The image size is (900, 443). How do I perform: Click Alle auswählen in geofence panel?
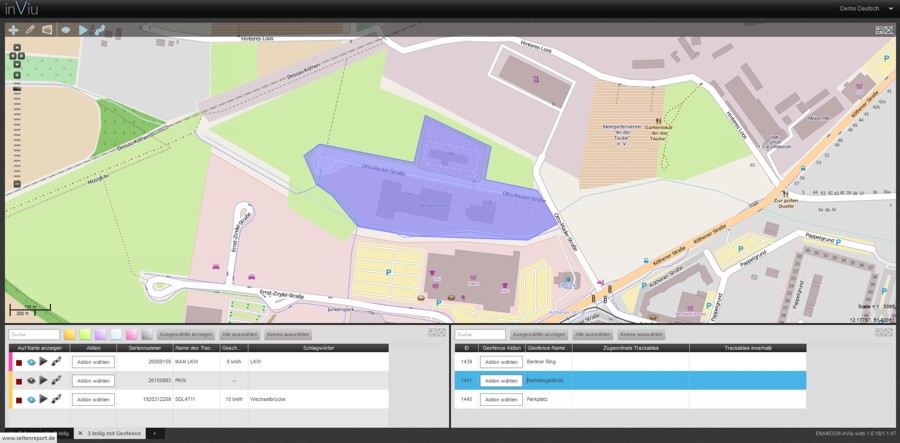(x=593, y=334)
